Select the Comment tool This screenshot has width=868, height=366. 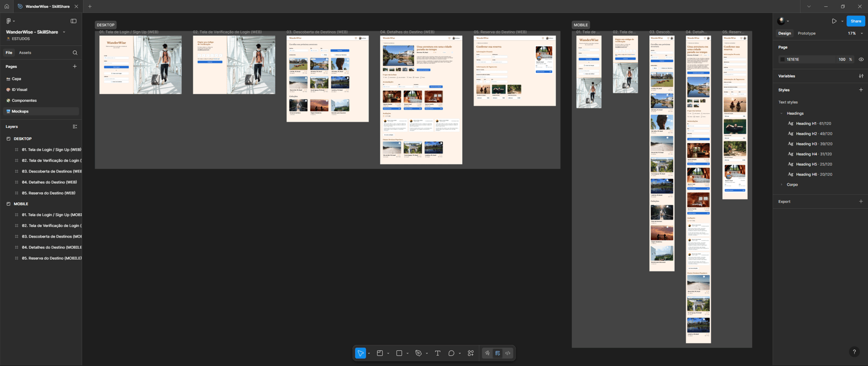click(451, 353)
